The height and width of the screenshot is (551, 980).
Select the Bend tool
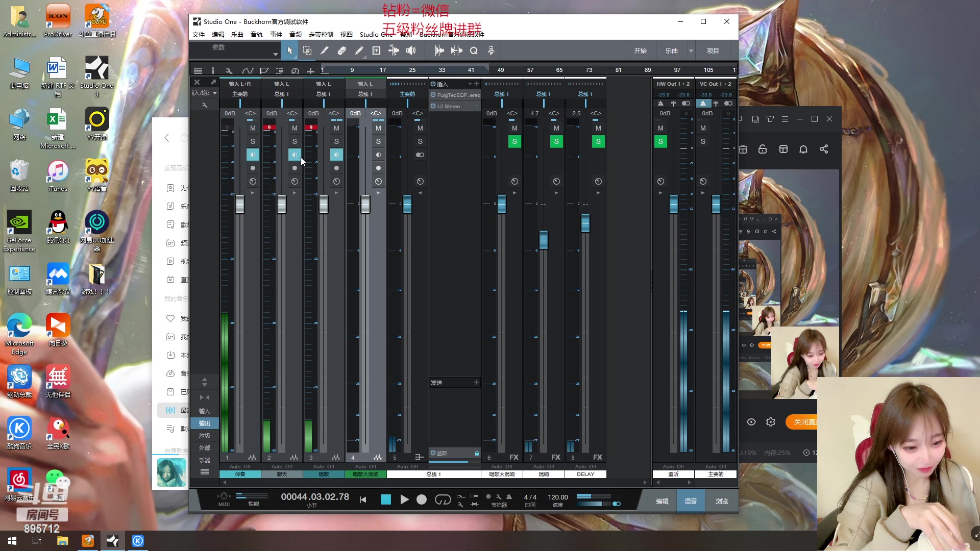coord(394,51)
